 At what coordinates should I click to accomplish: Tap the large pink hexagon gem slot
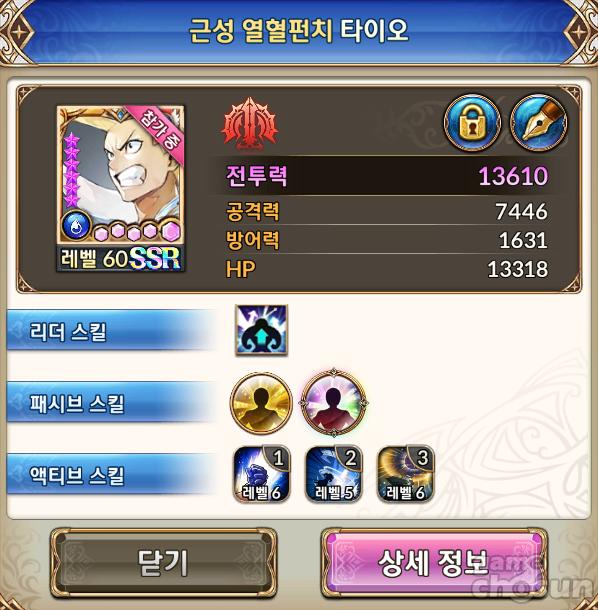point(170,231)
